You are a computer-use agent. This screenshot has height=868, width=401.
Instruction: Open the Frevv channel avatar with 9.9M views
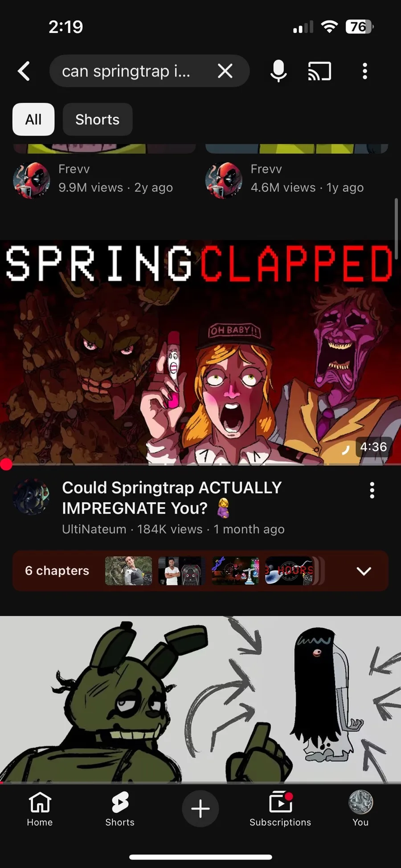click(x=31, y=180)
